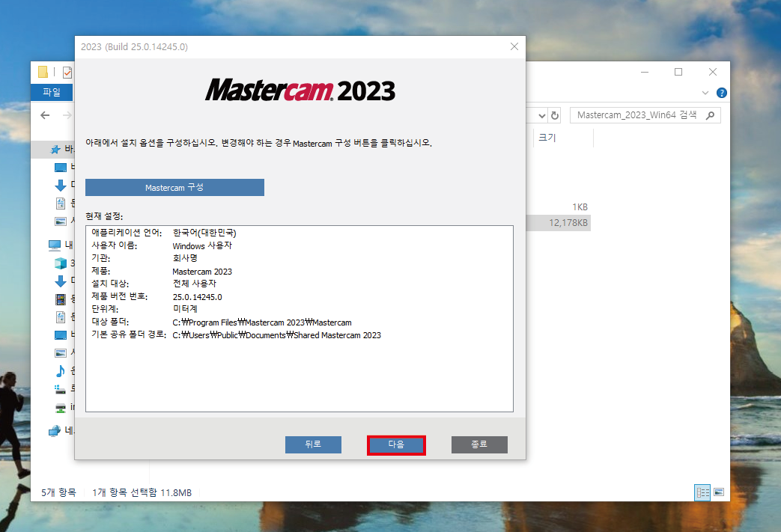Screen dimensions: 781x532
Task: Select the This PC monitor icon in sidebar
Action: point(55,245)
